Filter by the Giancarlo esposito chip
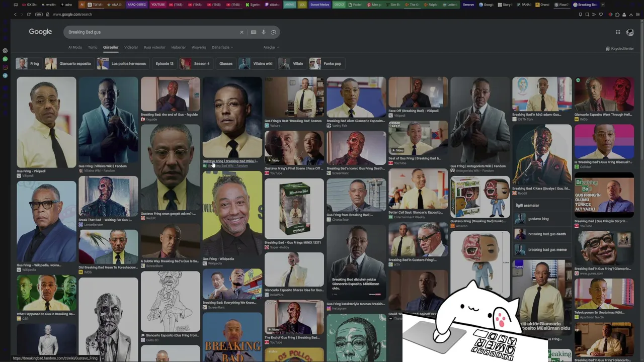This screenshot has height=362, width=644. pyautogui.click(x=69, y=64)
